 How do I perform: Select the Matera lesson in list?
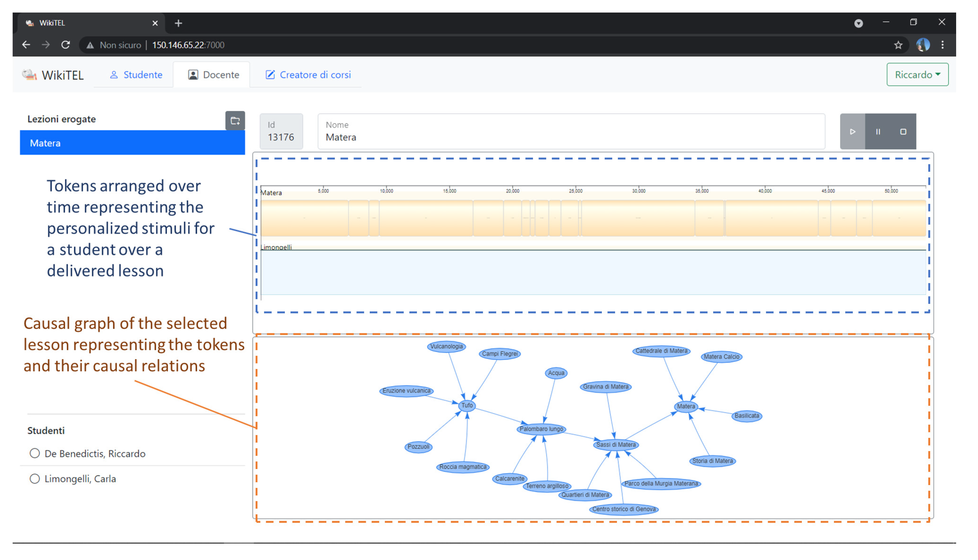pyautogui.click(x=132, y=143)
